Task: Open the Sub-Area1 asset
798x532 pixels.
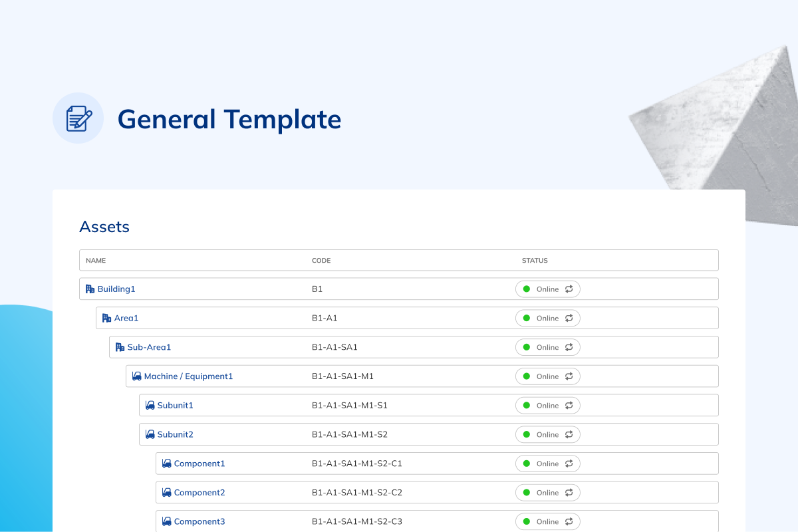Action: pos(149,347)
